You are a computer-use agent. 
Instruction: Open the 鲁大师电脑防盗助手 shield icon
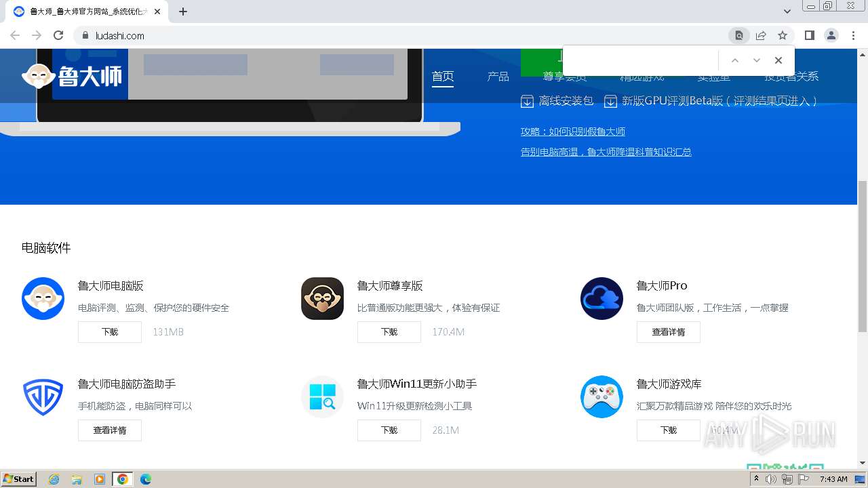(43, 396)
